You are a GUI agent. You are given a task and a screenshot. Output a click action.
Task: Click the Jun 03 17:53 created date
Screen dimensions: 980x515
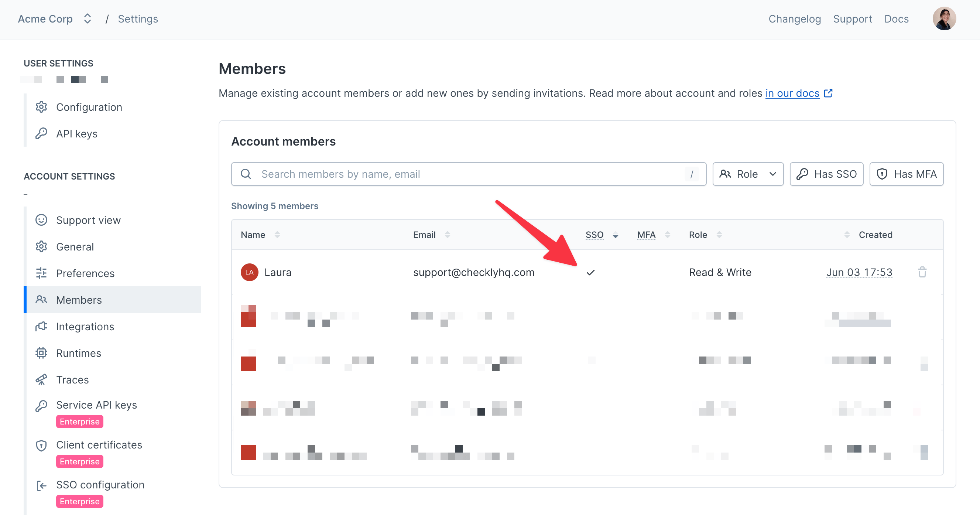click(859, 272)
